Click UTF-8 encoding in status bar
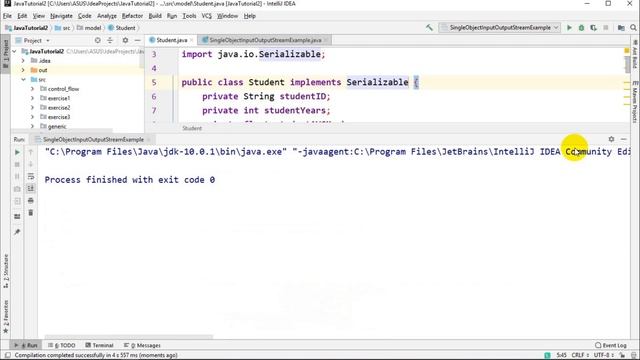The height and width of the screenshot is (360, 640). [x=603, y=355]
